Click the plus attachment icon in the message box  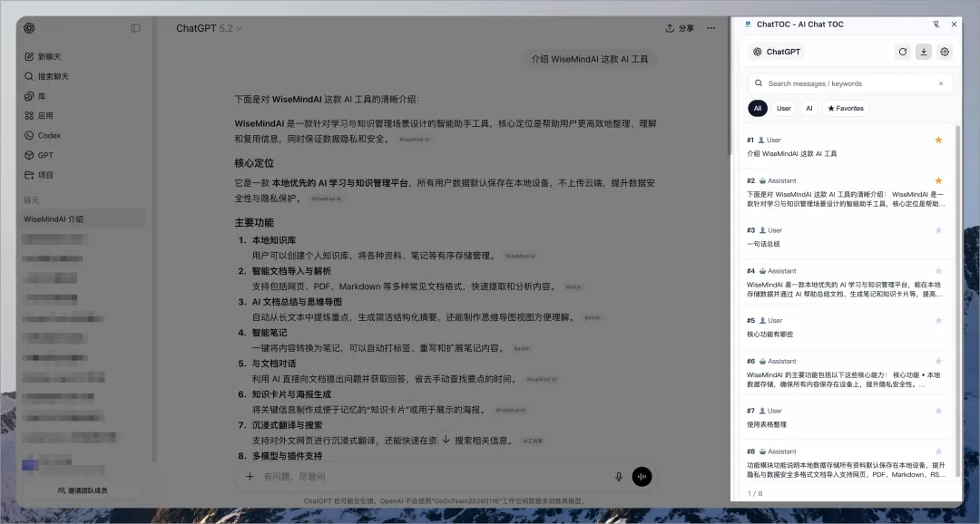250,477
